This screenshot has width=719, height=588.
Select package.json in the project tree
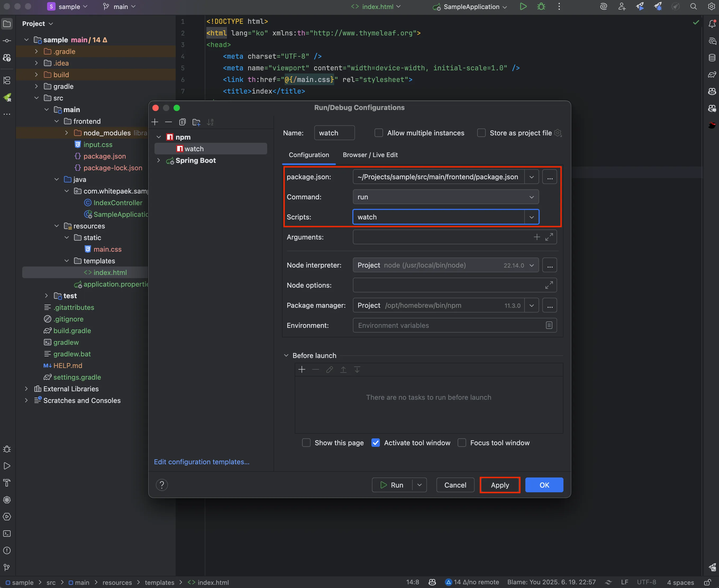pos(104,156)
